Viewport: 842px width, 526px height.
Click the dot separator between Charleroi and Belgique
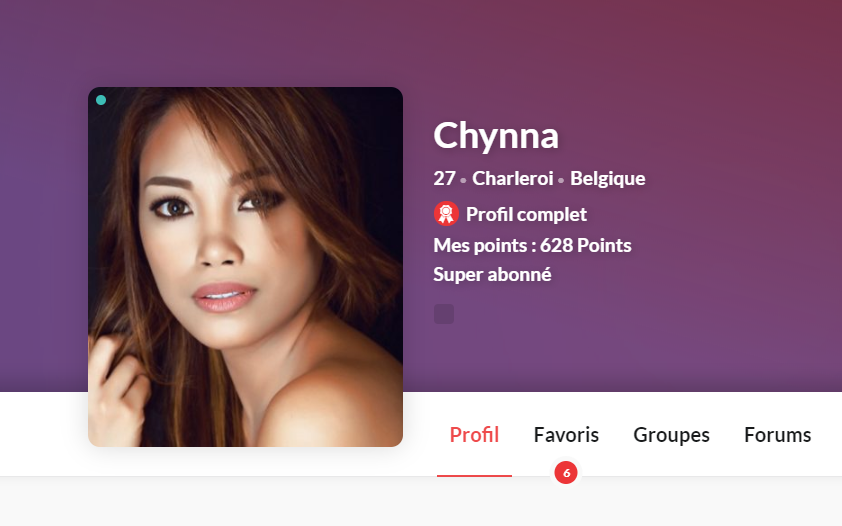point(561,181)
